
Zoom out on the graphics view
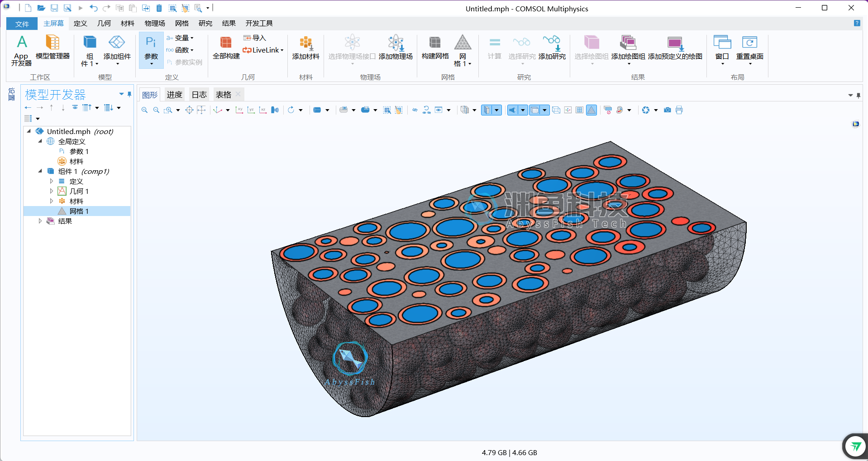(x=156, y=110)
